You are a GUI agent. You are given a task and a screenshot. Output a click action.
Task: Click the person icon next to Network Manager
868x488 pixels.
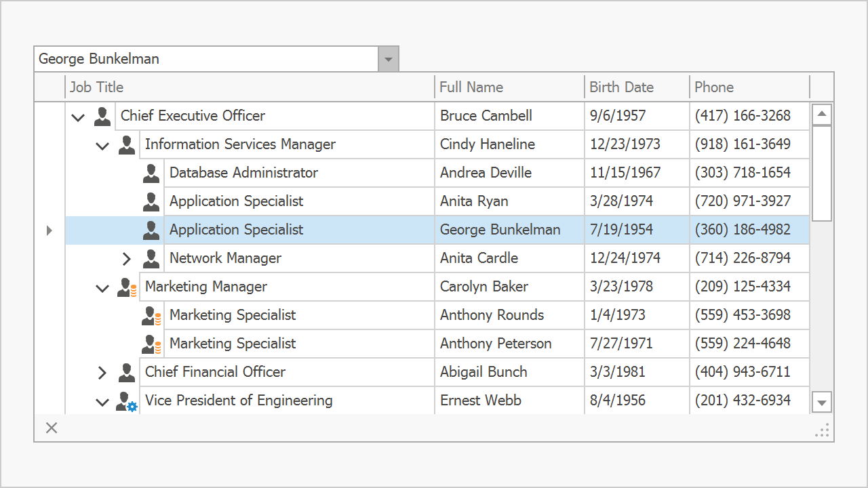[x=151, y=258]
